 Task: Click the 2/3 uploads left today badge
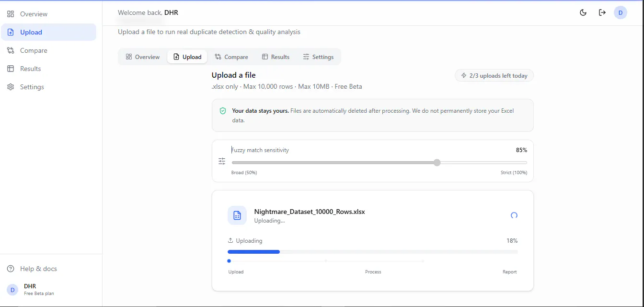coord(494,75)
